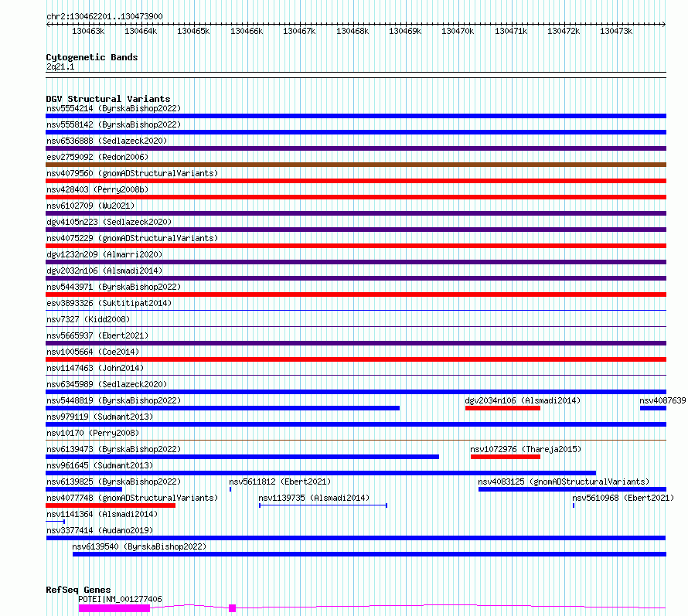Click the red nsv1072976 variant bar
The image size is (688, 616).
pos(506,458)
